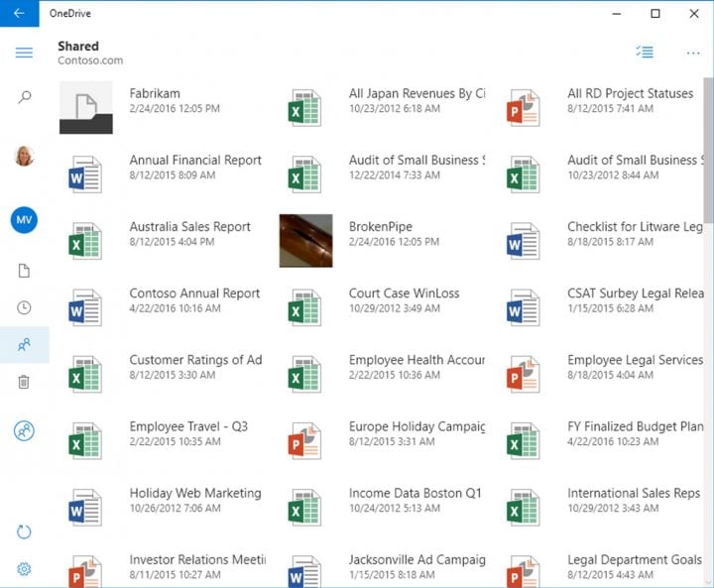
Task: Open the Recycle bin icon in sidebar
Action: [x=24, y=382]
